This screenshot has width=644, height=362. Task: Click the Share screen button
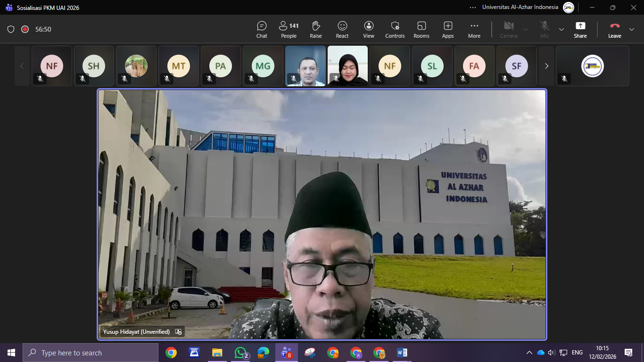[x=580, y=29]
